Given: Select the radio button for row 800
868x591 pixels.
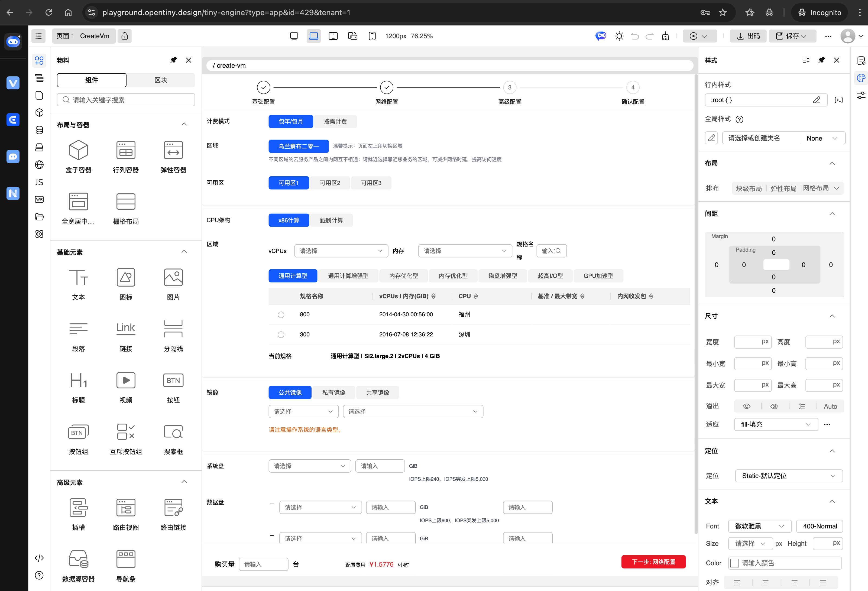Looking at the screenshot, I should click(x=281, y=315).
